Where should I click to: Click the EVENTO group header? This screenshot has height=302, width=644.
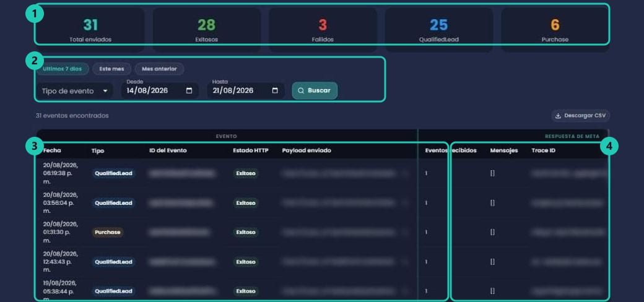tap(227, 136)
